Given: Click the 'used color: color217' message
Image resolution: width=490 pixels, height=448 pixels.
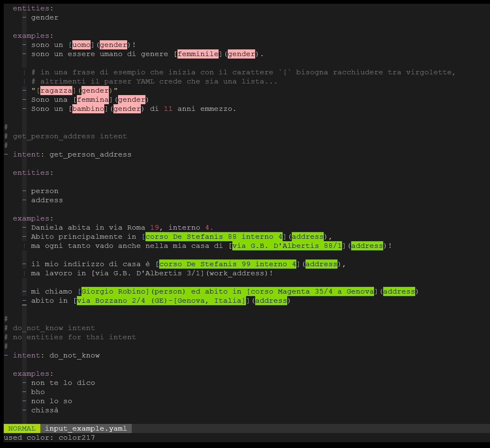Looking at the screenshot, I should pyautogui.click(x=49, y=437).
